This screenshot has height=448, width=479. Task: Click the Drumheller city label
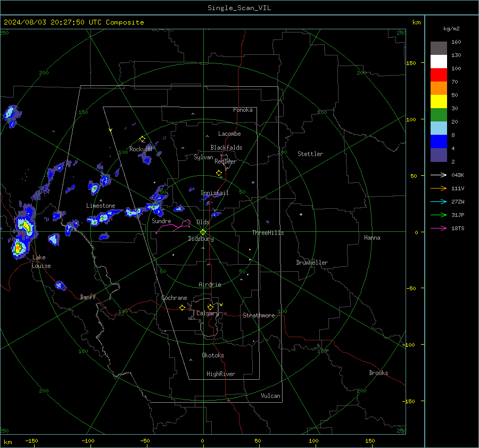(312, 263)
